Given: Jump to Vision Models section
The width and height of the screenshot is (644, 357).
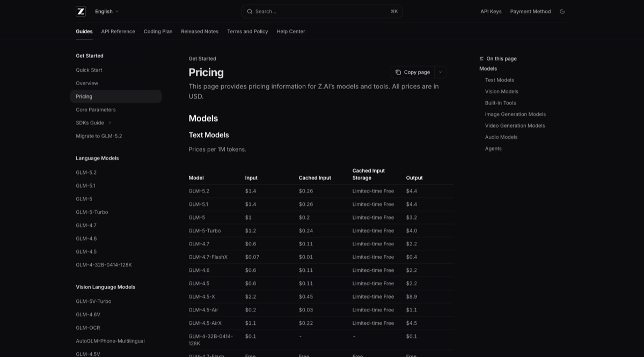Looking at the screenshot, I should click(501, 92).
